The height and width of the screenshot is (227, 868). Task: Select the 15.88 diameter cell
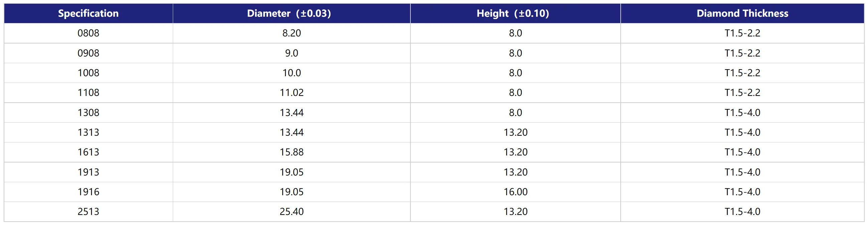pos(291,152)
